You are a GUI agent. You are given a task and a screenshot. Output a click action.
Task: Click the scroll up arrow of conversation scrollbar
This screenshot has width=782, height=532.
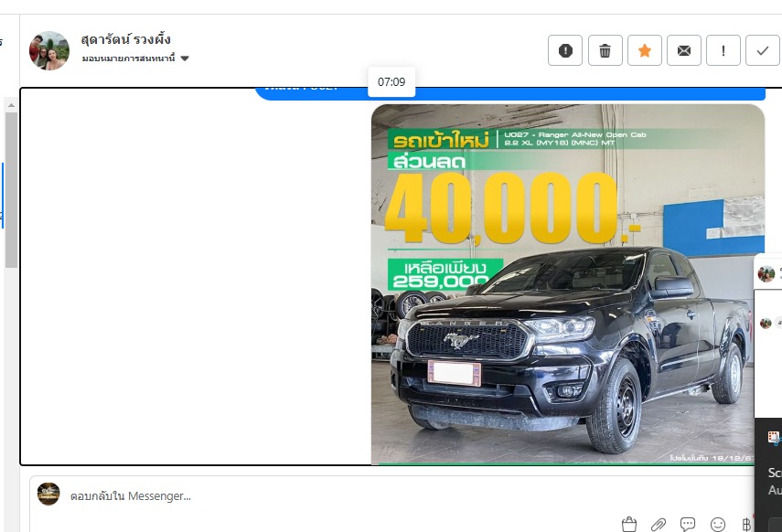coord(11,105)
